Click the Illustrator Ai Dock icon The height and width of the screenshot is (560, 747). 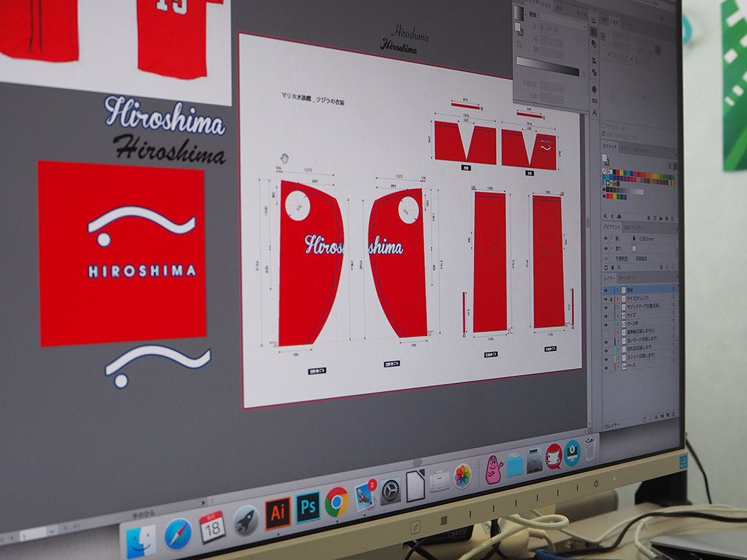coord(278,514)
